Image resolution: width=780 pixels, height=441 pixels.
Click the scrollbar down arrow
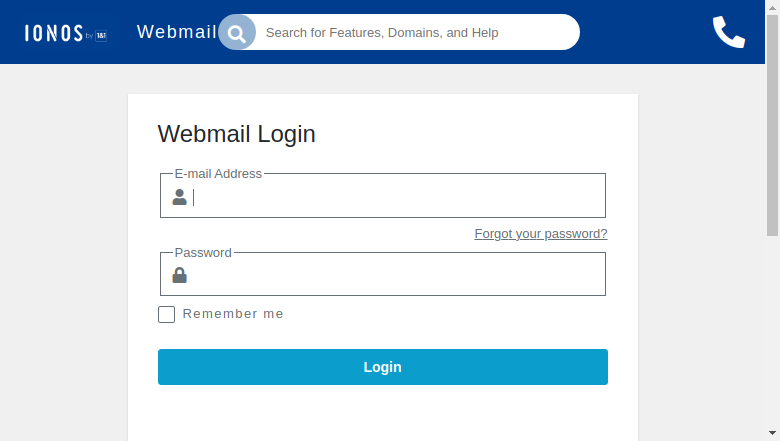[x=773, y=434]
